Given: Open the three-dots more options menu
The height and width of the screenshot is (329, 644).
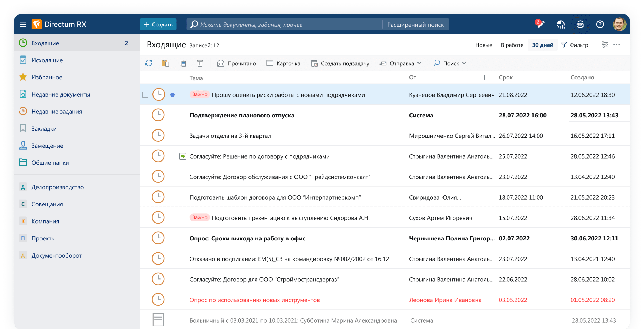Looking at the screenshot, I should [616, 45].
